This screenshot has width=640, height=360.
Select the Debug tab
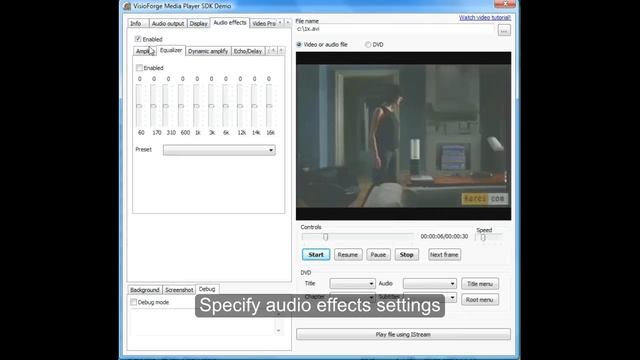[207, 289]
